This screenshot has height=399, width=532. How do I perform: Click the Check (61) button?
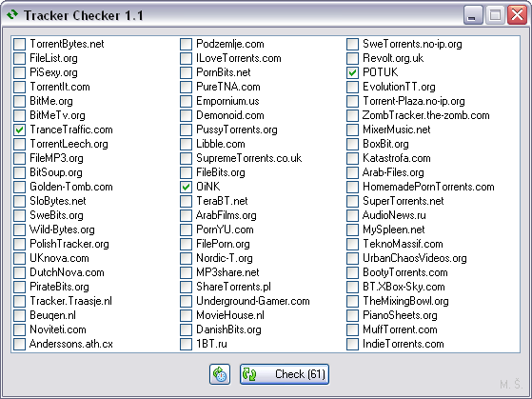[x=285, y=374]
